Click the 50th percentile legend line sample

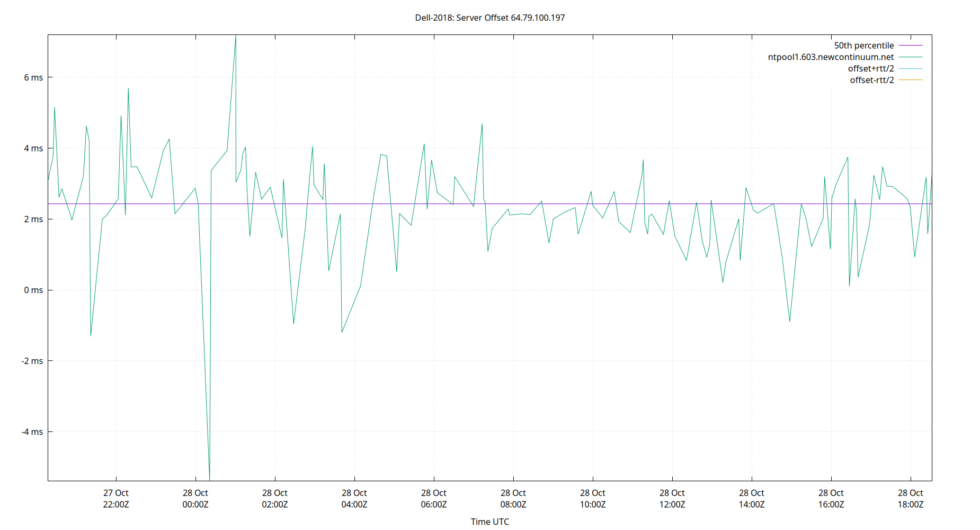point(911,45)
